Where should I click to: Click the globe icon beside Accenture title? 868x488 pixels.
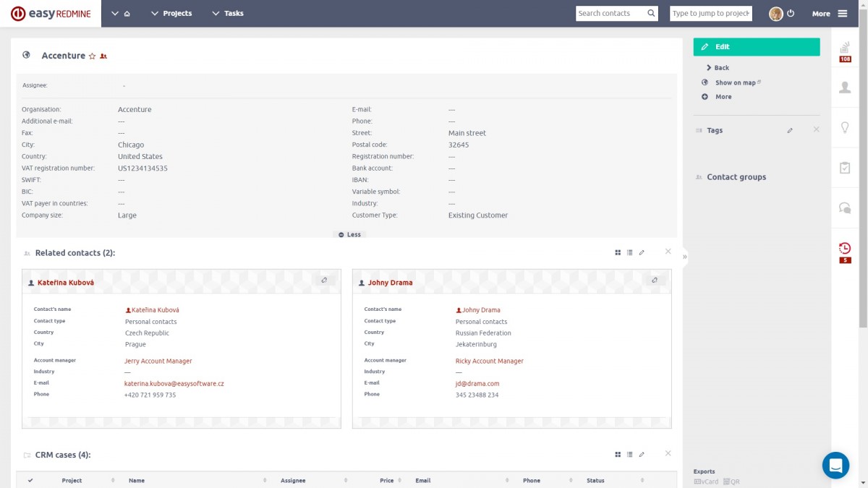click(26, 55)
